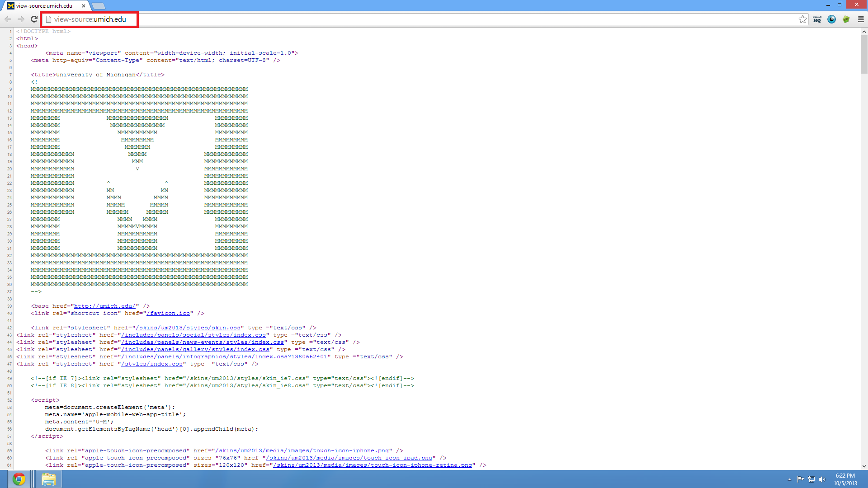
Task: Reload the view-source page
Action: point(34,19)
